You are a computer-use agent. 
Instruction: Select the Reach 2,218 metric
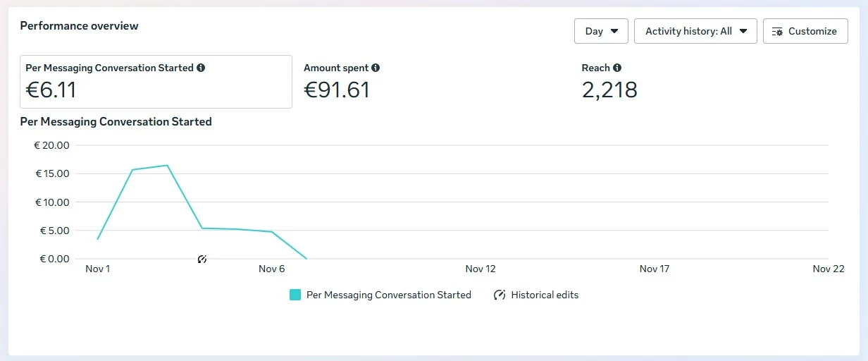click(609, 90)
